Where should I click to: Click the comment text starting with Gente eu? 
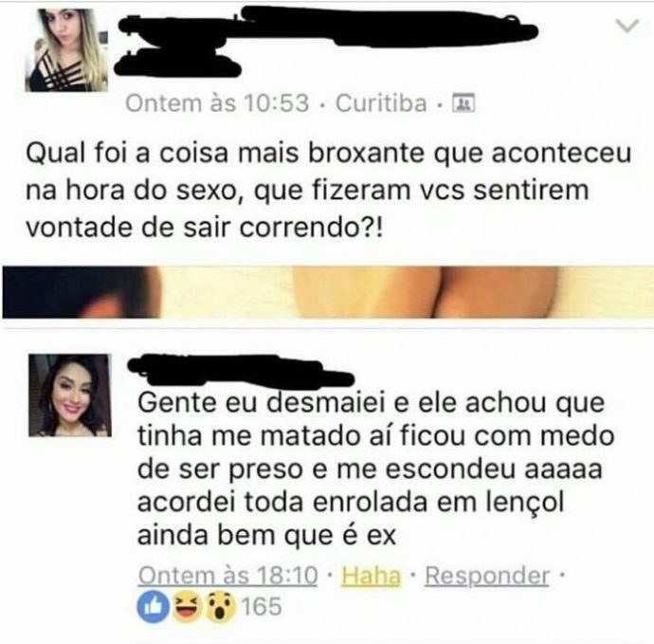(x=375, y=469)
